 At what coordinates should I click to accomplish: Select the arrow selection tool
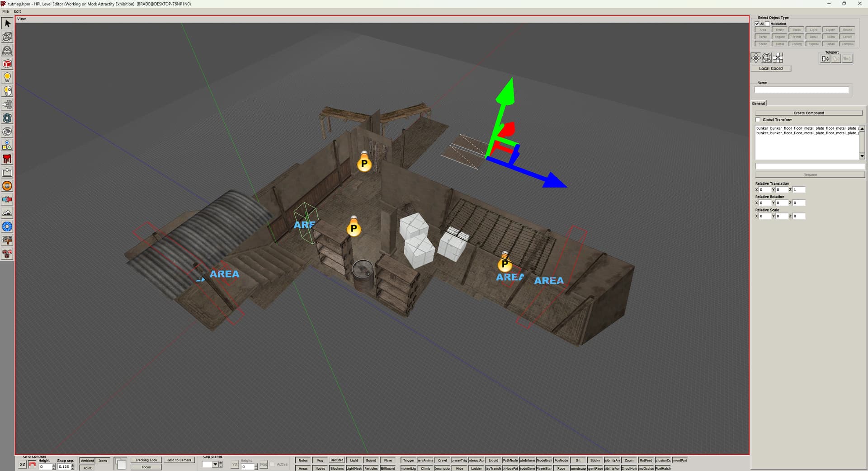(7, 24)
